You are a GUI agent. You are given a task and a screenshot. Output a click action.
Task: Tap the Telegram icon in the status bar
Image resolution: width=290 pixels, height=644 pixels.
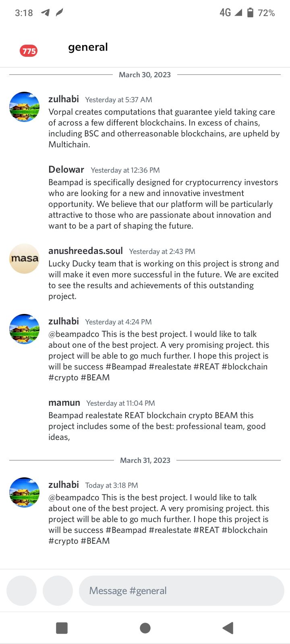[46, 13]
